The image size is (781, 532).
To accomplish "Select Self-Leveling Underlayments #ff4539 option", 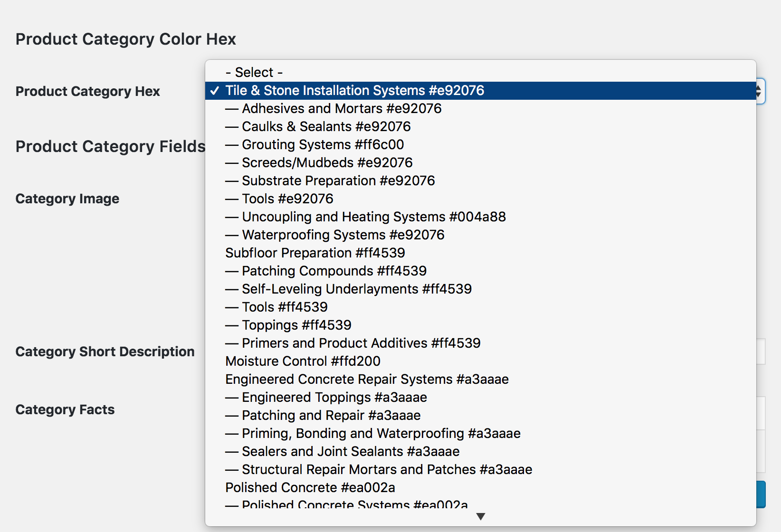I will (x=480, y=289).
